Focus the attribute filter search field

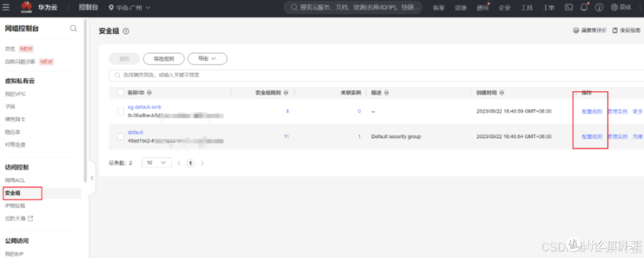point(376,76)
